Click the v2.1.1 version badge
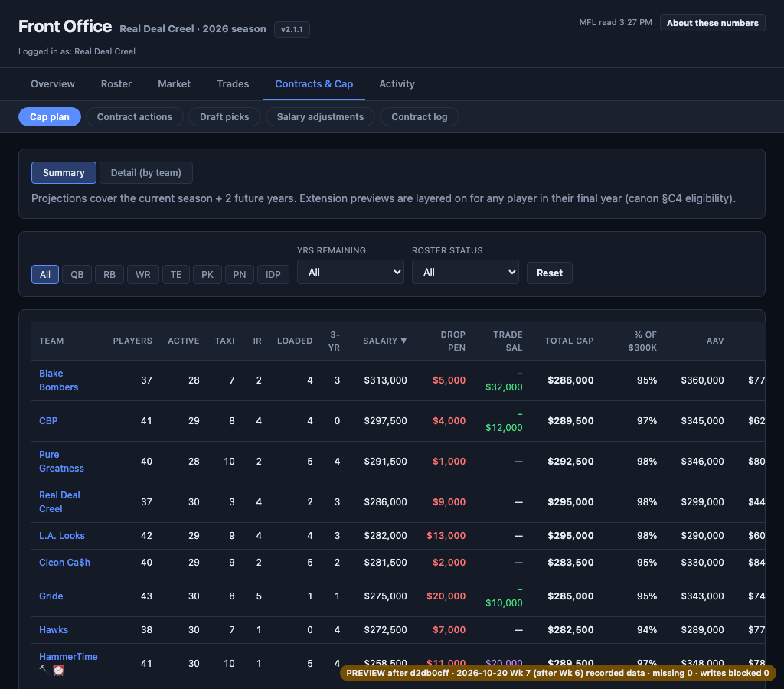This screenshot has height=689, width=784. (x=292, y=30)
